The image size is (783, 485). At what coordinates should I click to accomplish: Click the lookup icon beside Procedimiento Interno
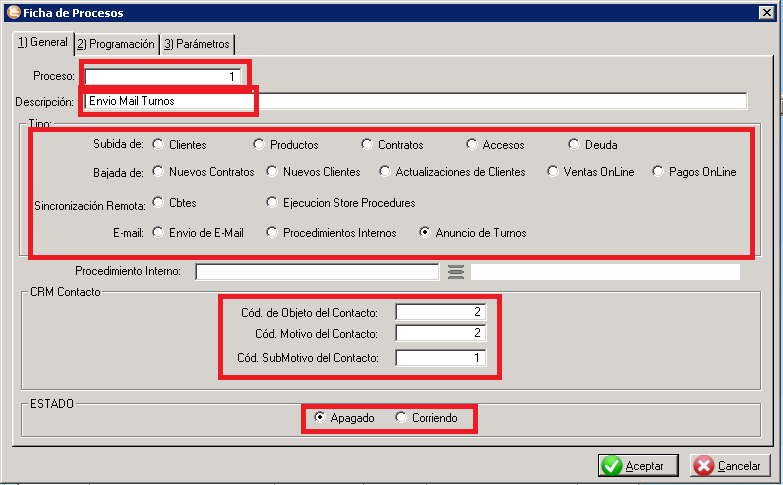[x=455, y=271]
